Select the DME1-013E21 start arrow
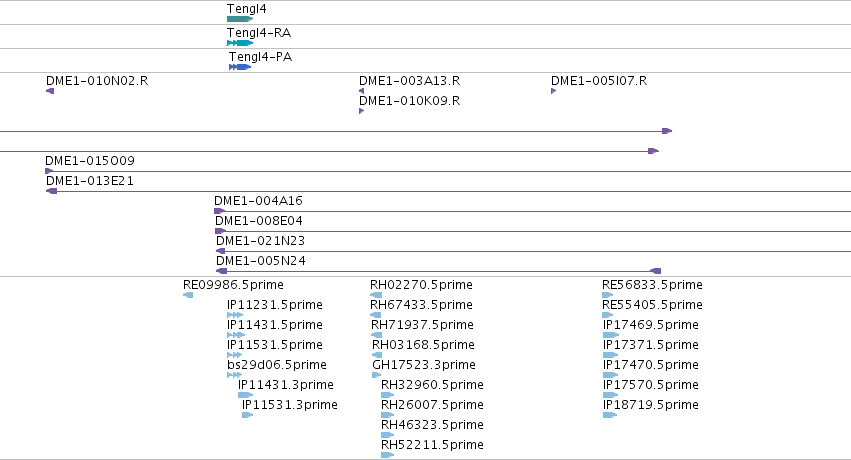Screen dimensions: 851x460 [52, 191]
